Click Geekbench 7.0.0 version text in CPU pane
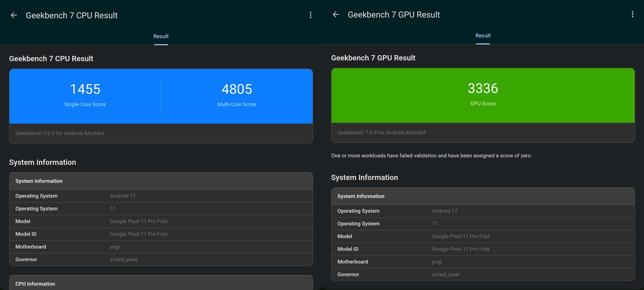 click(x=60, y=133)
